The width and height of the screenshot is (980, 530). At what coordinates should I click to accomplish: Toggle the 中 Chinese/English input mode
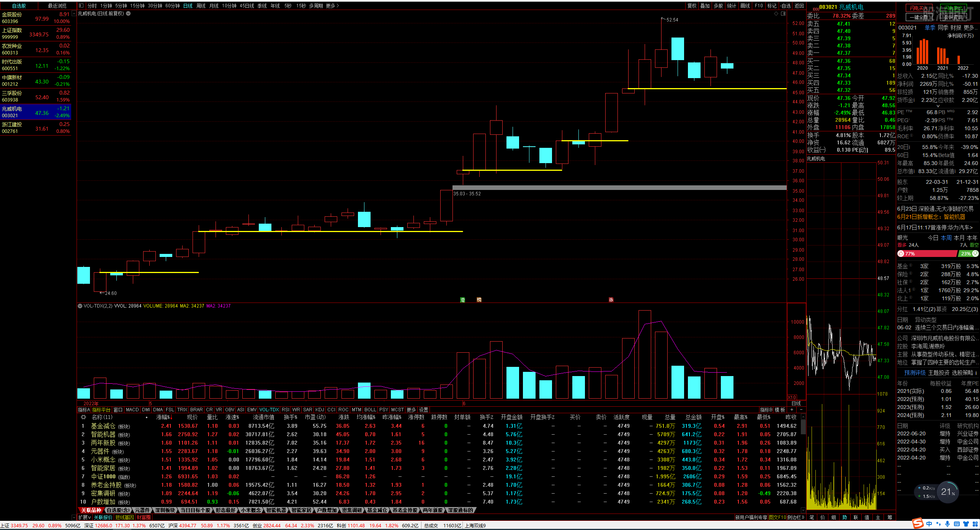pos(929,524)
